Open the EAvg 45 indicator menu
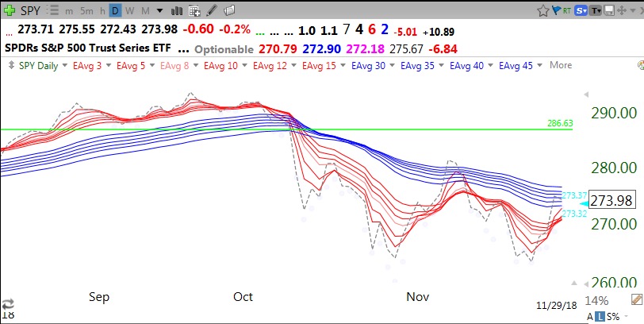Viewport: 644px width, 324px height. (x=539, y=65)
